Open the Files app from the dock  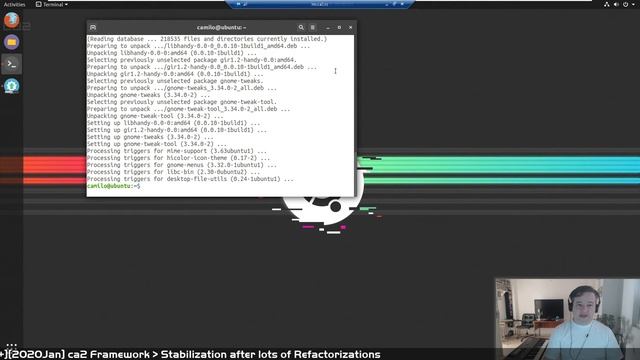pyautogui.click(x=11, y=42)
